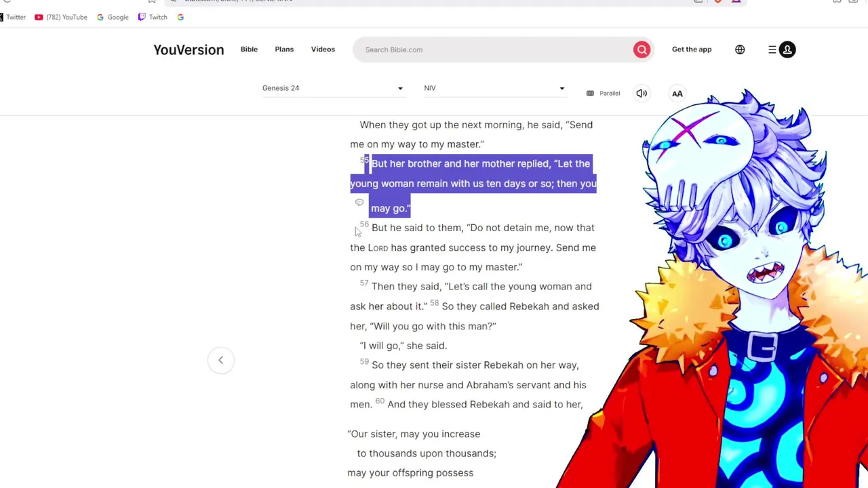
Task: Click 'may your offspring possess' line
Action: point(410,473)
